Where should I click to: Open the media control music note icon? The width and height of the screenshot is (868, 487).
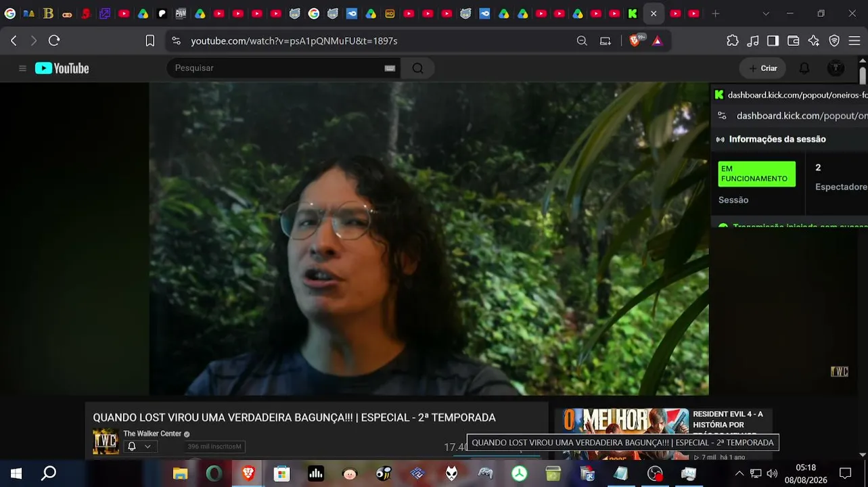tap(753, 41)
